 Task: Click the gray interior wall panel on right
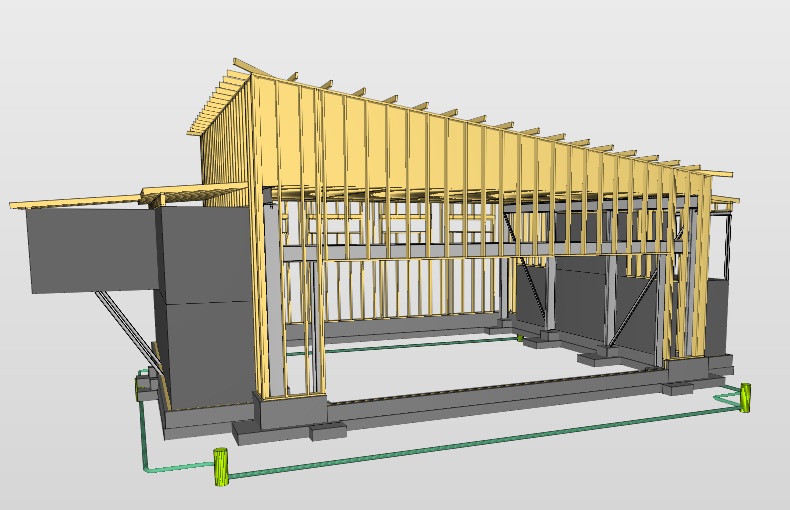(578, 300)
